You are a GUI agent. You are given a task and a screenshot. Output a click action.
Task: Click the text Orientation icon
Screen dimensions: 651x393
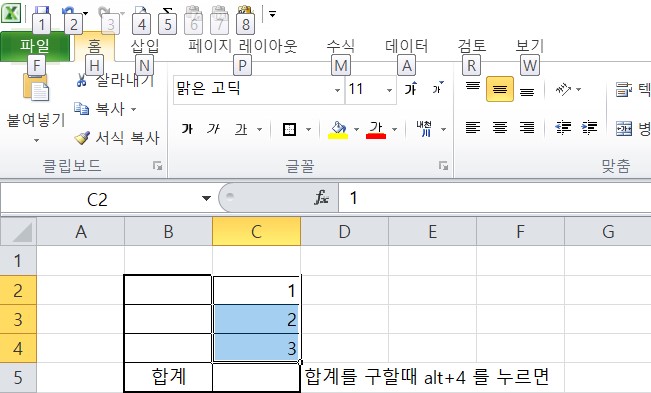[563, 89]
